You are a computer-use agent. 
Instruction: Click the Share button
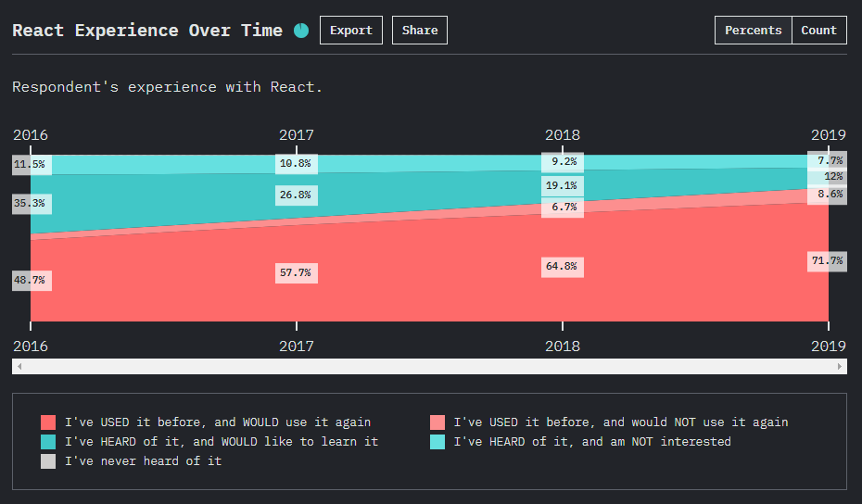point(420,31)
